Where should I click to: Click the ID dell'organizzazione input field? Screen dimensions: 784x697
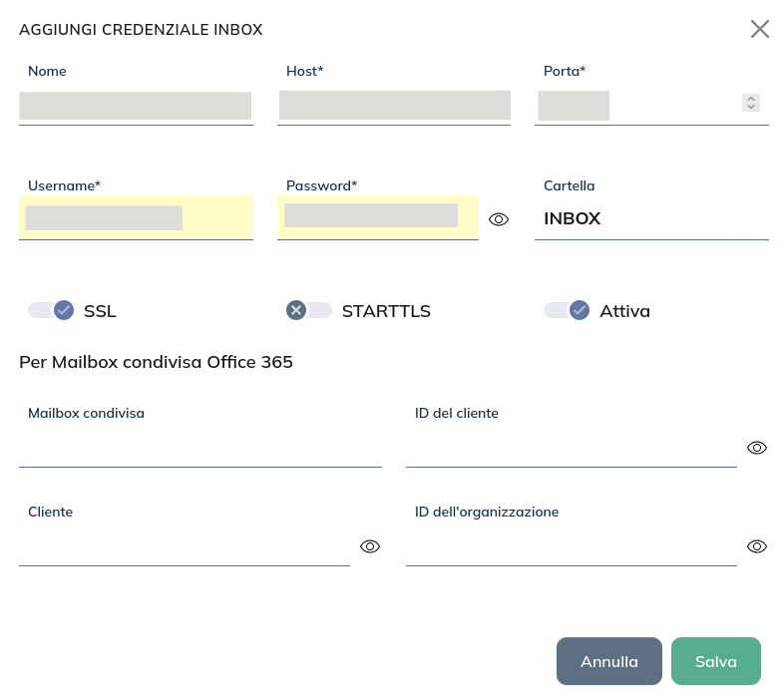pyautogui.click(x=571, y=546)
